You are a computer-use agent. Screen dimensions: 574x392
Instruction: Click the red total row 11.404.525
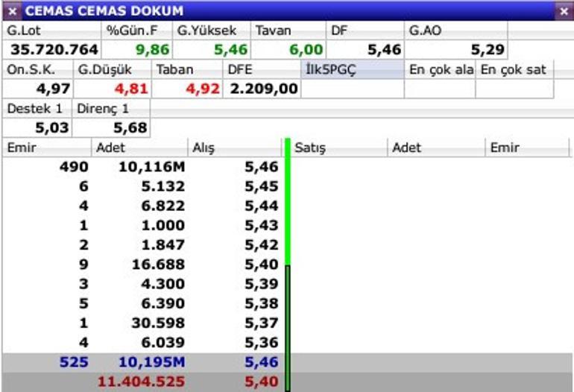[x=142, y=382]
